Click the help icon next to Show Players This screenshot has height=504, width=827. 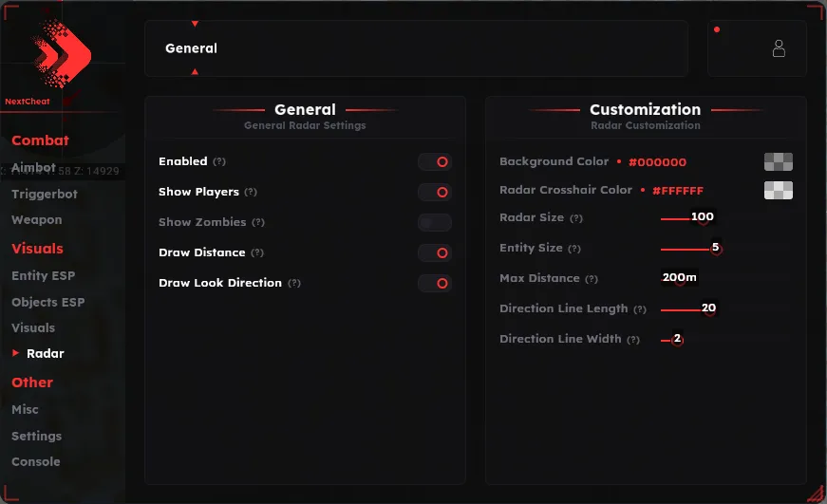coord(251,192)
